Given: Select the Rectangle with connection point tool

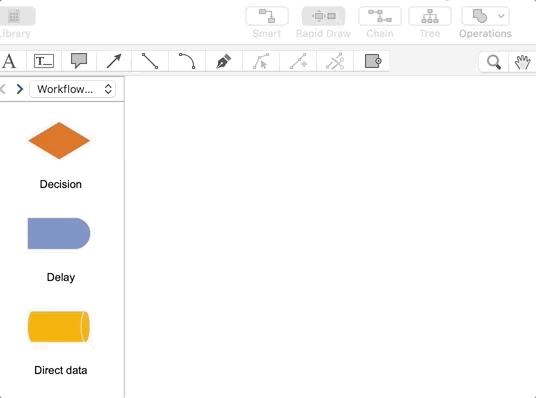Looking at the screenshot, I should [373, 62].
